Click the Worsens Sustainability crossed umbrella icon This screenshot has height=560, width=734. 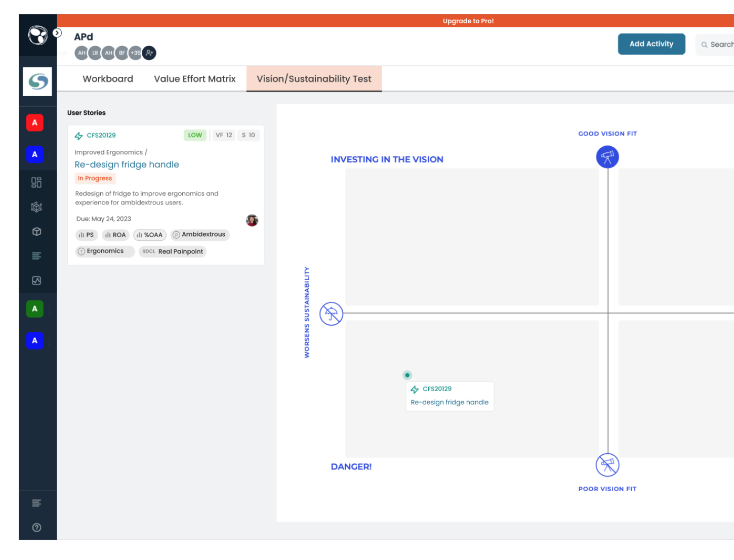point(332,314)
